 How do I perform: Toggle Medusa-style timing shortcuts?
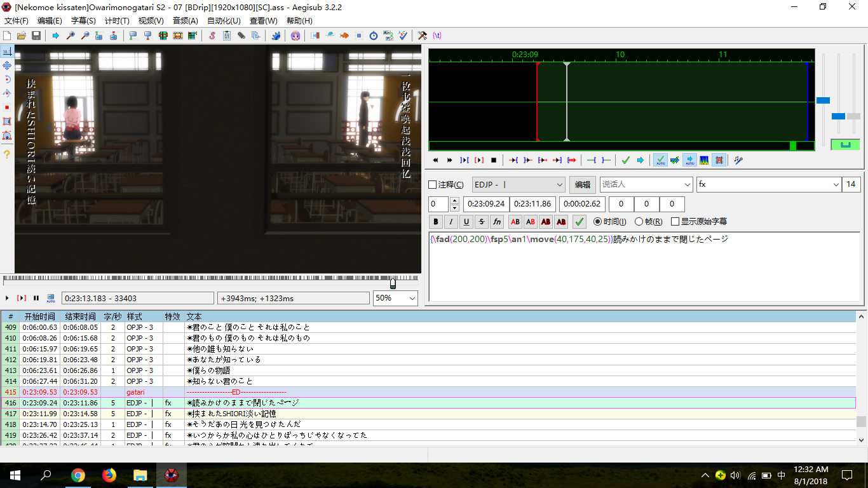[719, 160]
